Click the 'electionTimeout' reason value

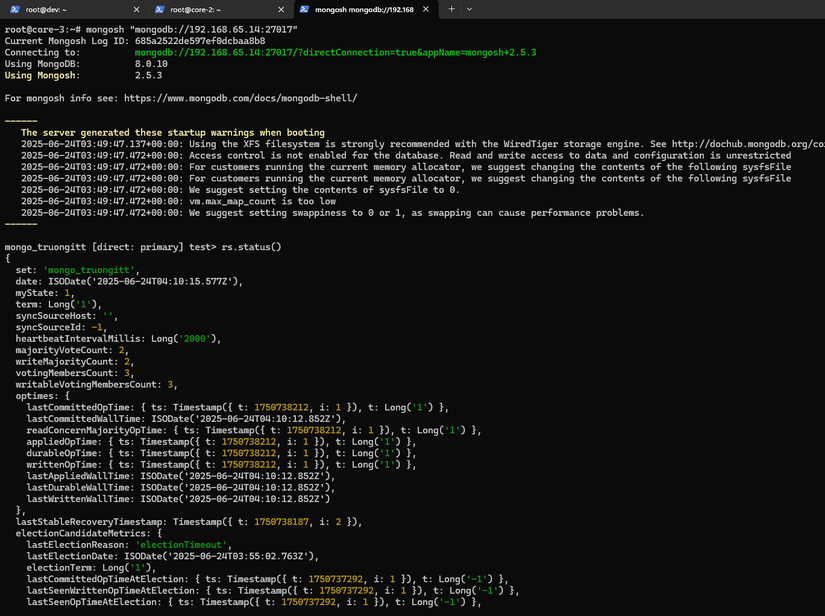pyautogui.click(x=181, y=545)
